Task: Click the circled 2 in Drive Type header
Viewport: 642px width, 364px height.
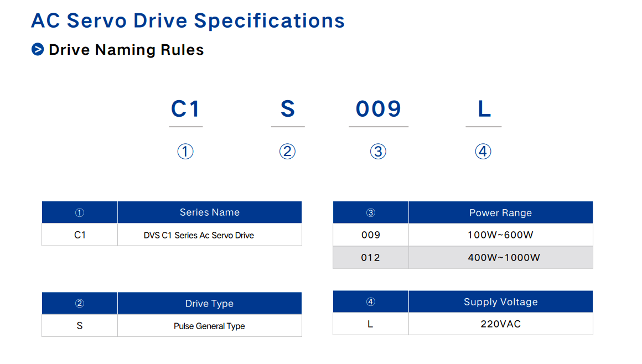Action: [80, 303]
